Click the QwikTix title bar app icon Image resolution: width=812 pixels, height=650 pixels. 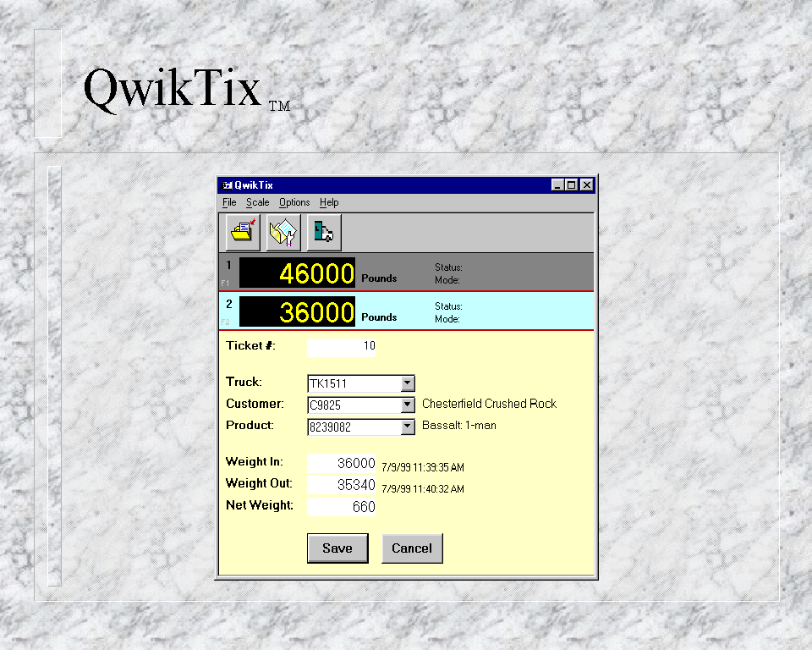click(227, 185)
